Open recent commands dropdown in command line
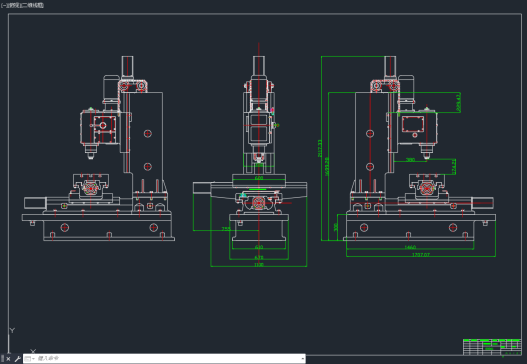This screenshot has height=364, width=527. pyautogui.click(x=30, y=359)
